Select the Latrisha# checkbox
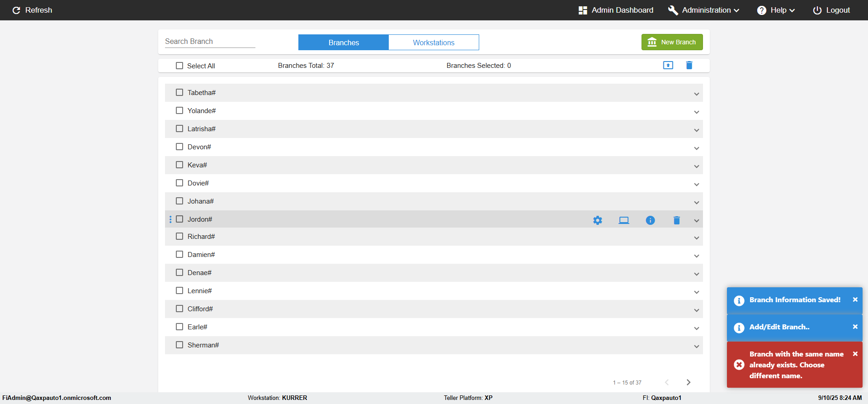Image resolution: width=868 pixels, height=404 pixels. [179, 128]
